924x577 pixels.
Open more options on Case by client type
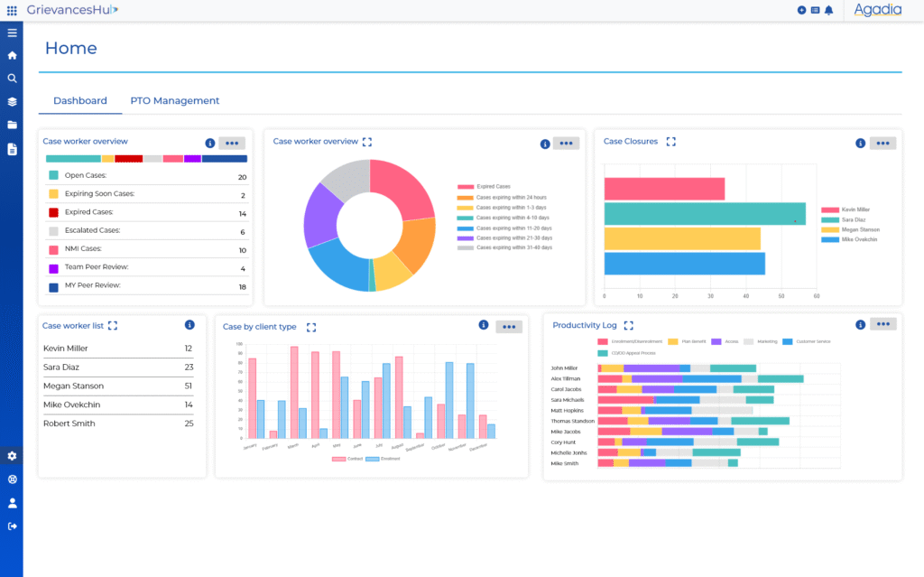click(x=508, y=326)
